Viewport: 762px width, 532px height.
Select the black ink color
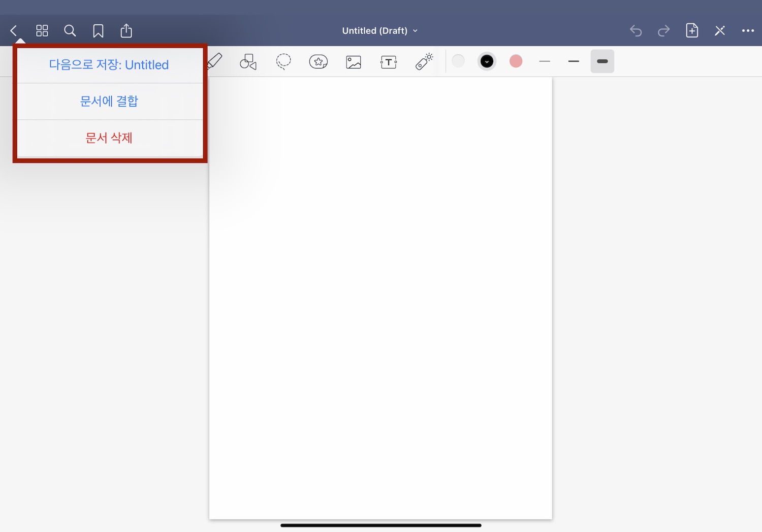[x=487, y=61]
